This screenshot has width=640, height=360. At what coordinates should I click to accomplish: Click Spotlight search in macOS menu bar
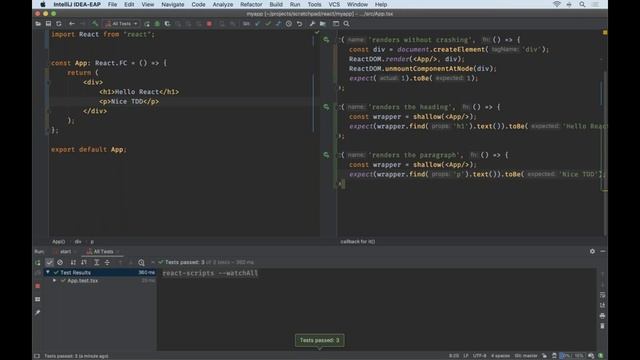pos(582,4)
